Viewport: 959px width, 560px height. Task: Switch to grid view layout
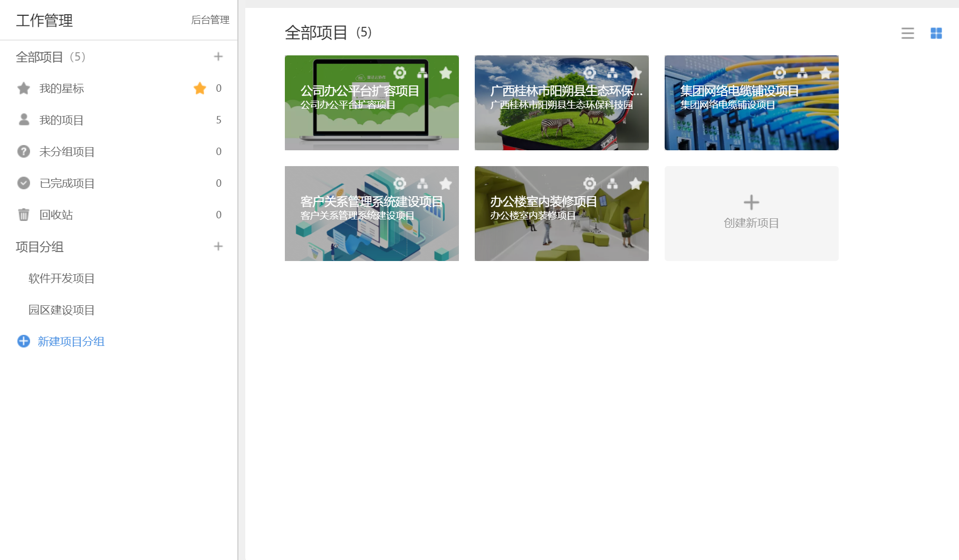click(936, 33)
